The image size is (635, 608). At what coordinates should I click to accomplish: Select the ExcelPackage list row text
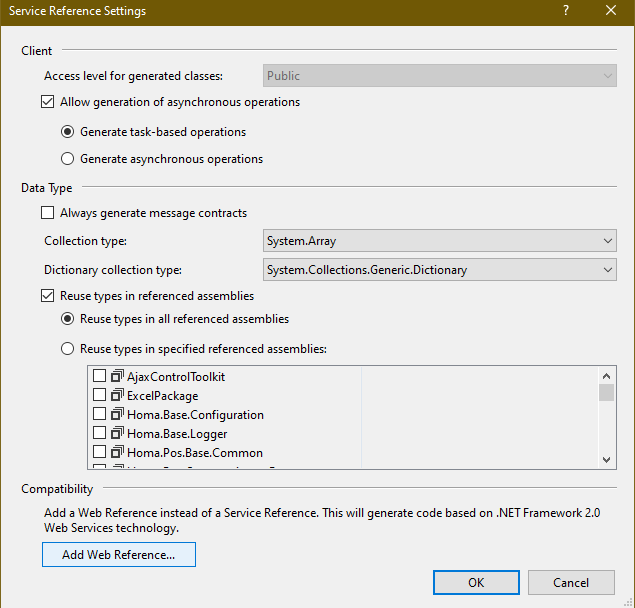[162, 396]
